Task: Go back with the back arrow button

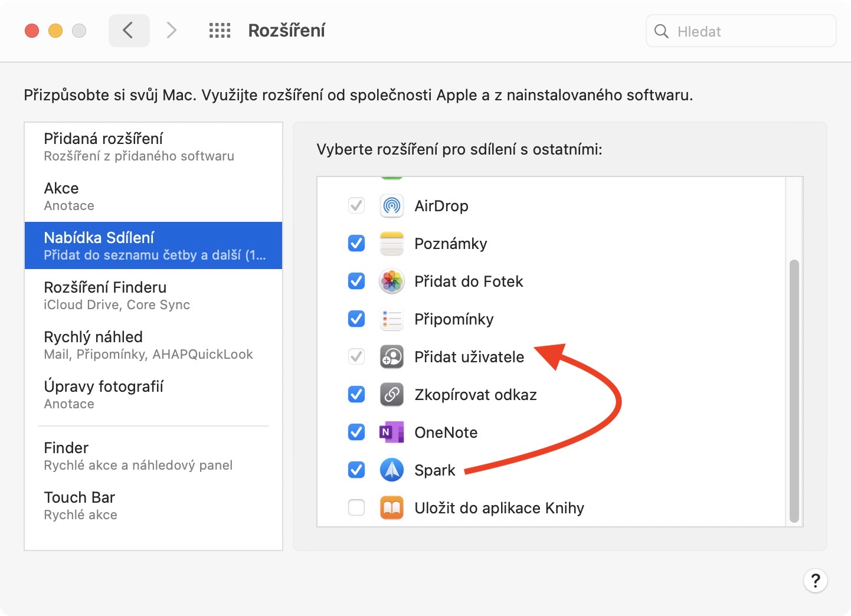Action: pyautogui.click(x=129, y=31)
